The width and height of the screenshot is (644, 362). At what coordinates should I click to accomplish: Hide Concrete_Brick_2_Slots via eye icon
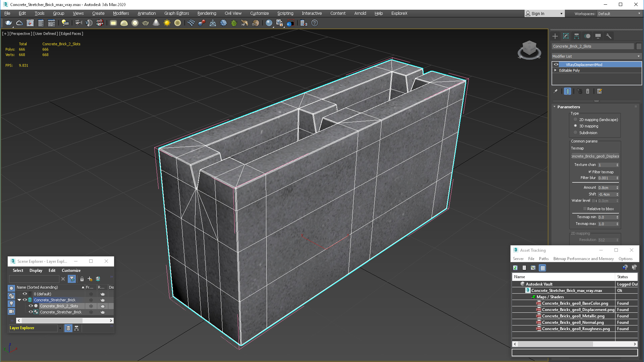pyautogui.click(x=31, y=306)
